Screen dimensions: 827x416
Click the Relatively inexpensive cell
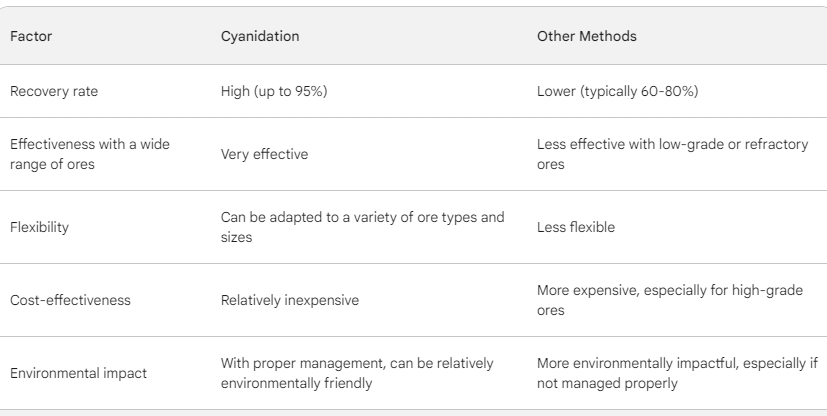290,300
